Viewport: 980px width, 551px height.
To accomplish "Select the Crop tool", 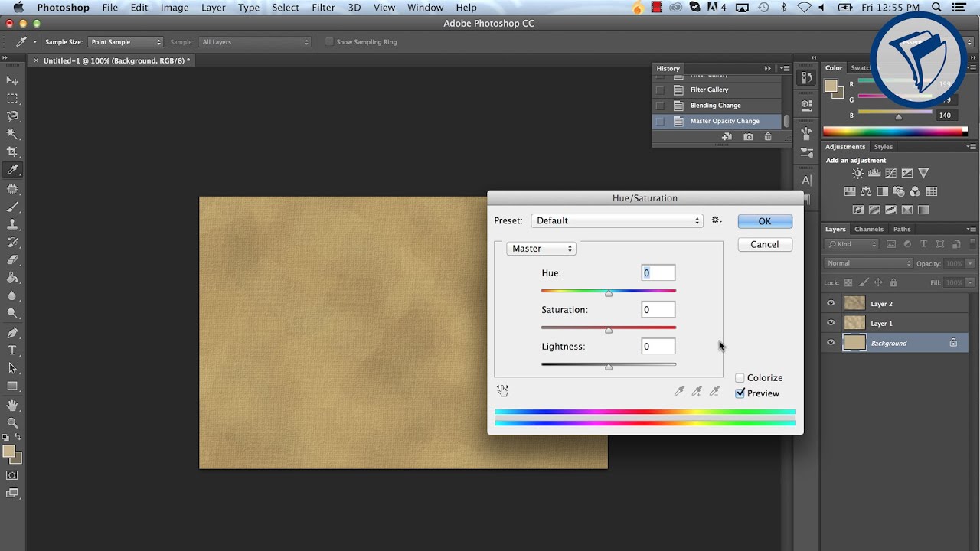I will (12, 152).
